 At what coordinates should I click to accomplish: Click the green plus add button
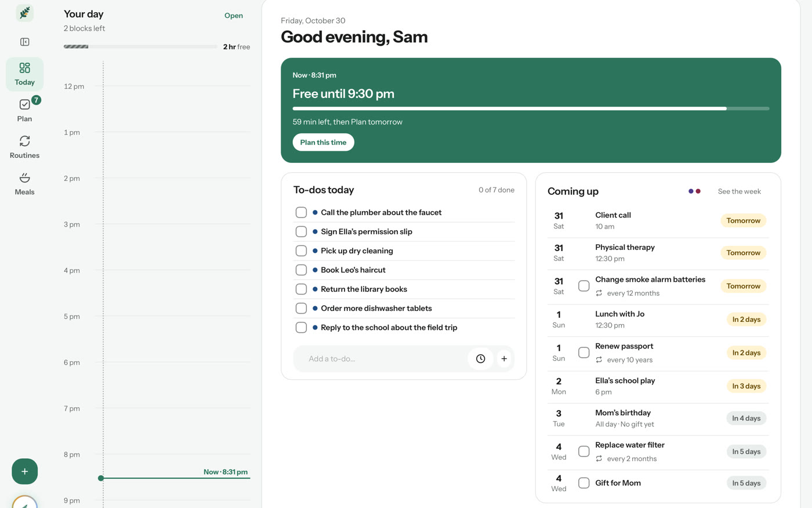[24, 471]
